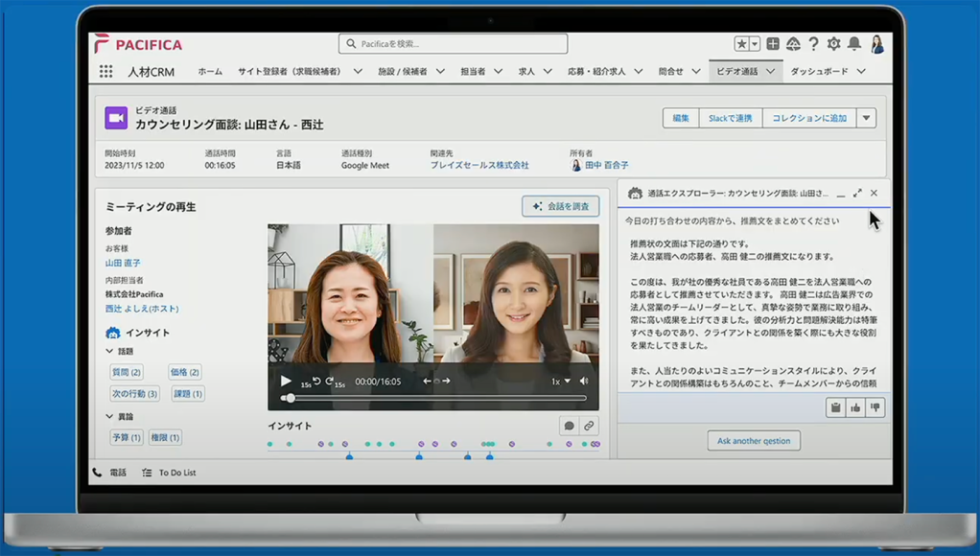980x556 pixels.
Task: Click the video progress slider track
Action: tap(432, 398)
